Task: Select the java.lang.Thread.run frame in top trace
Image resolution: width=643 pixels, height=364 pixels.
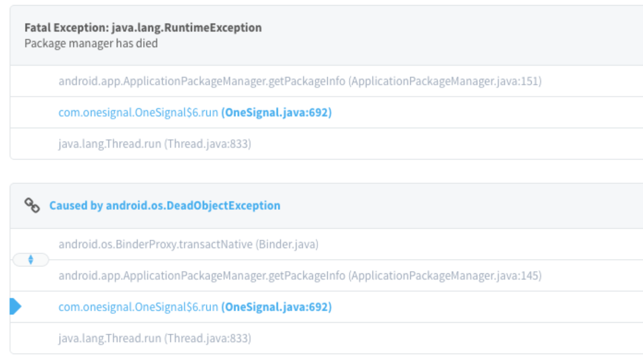Action: pos(155,144)
